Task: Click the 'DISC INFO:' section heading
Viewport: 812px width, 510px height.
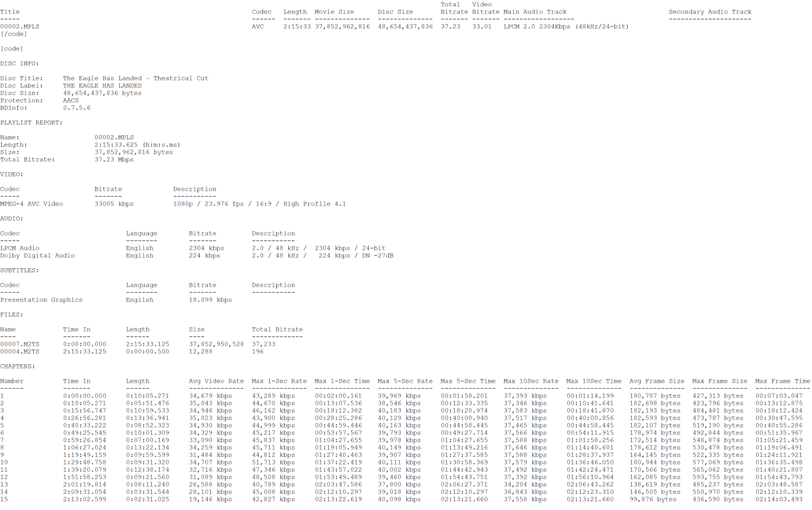Action: 20,64
